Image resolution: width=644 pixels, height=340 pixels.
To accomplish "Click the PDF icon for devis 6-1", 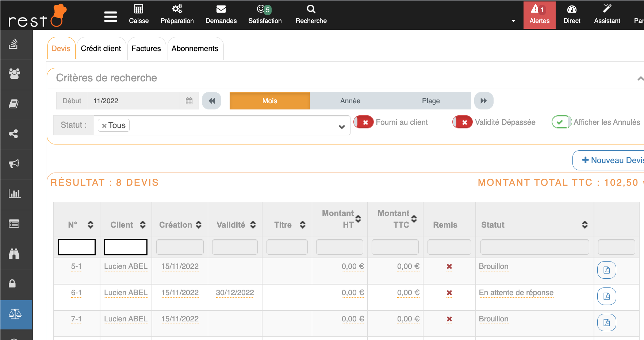I will pos(606,296).
